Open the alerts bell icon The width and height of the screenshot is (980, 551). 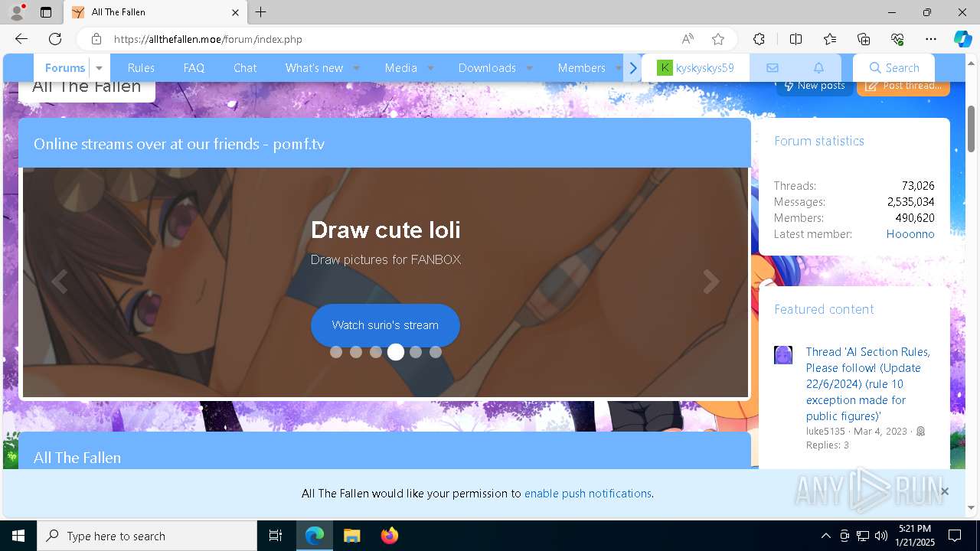[x=818, y=68]
